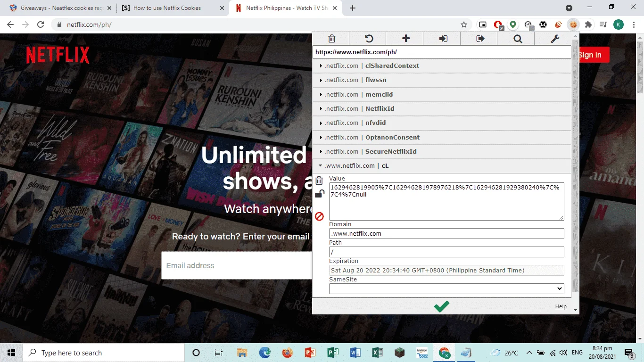Open PowerPoint from the taskbar
Screen dimensions: 644x362
pos(310,353)
